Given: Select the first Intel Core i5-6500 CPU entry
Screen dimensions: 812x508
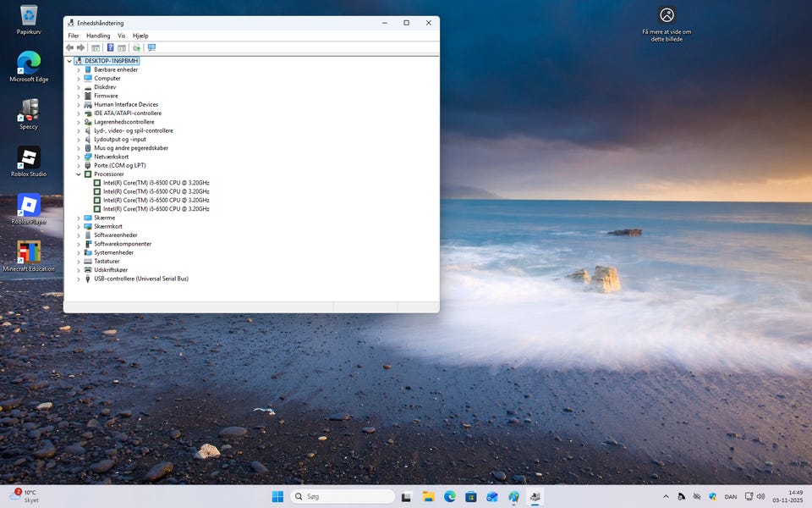Looking at the screenshot, I should pos(156,183).
